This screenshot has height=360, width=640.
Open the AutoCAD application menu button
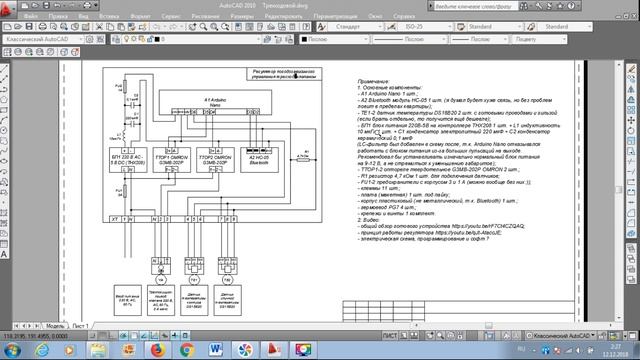7,9
